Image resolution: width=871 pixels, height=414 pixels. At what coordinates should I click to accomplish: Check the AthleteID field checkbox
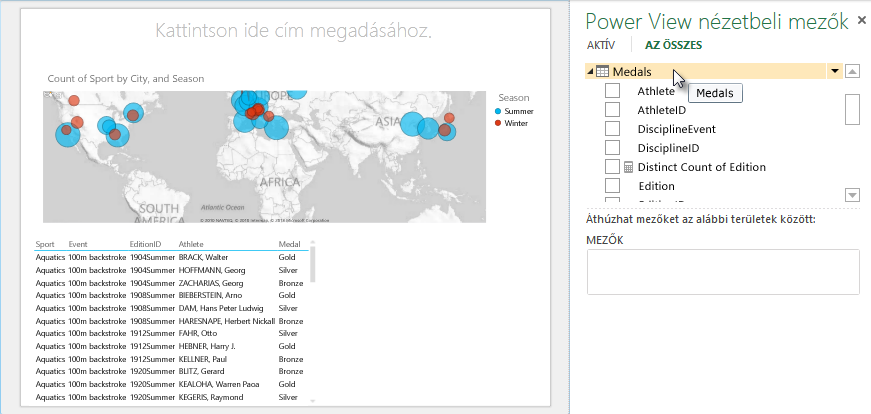coord(612,109)
